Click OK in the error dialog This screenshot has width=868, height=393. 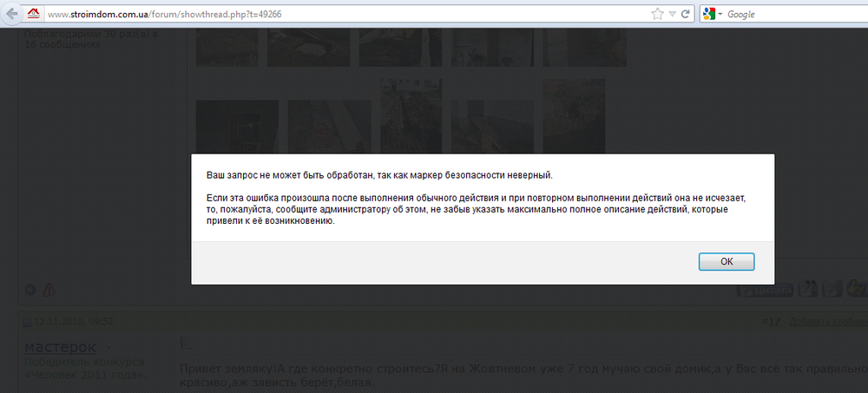coord(727,262)
